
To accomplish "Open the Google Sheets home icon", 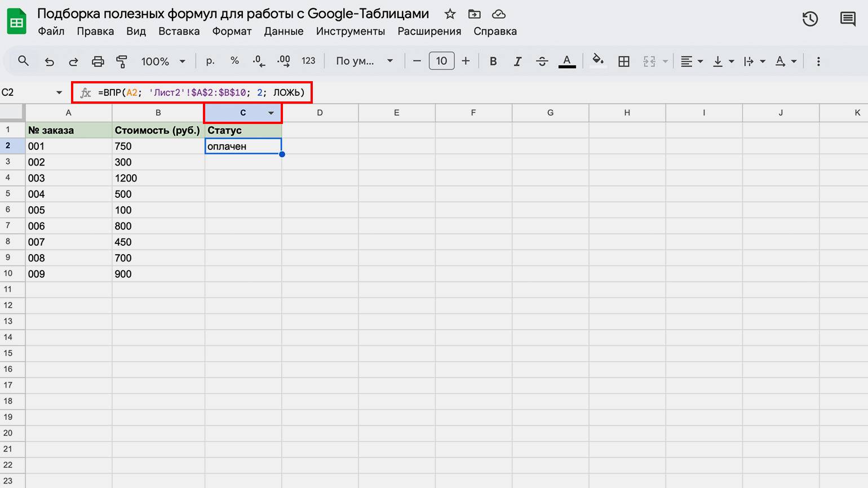I will point(17,21).
